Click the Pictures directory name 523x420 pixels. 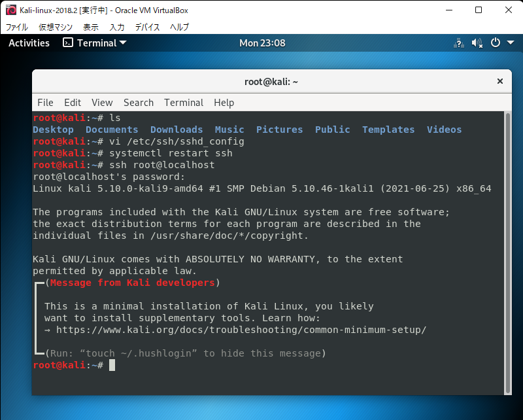[x=280, y=130]
